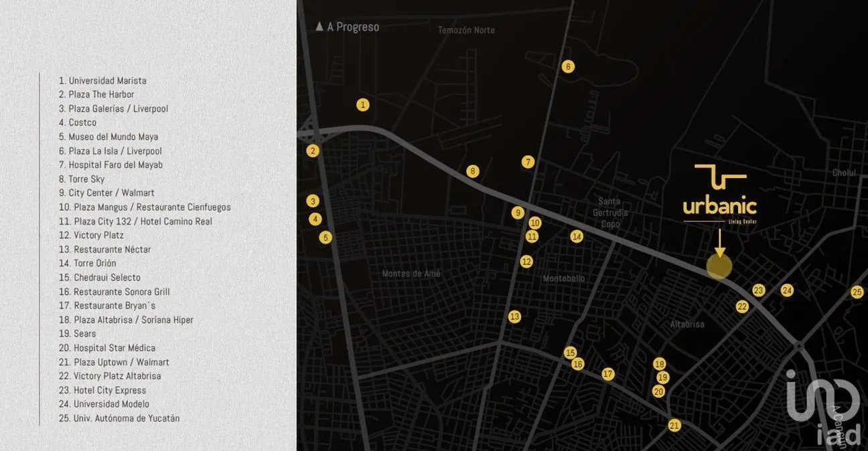
Task: Select '16. Restaurante Sonora Grill' entry
Action: pos(115,292)
